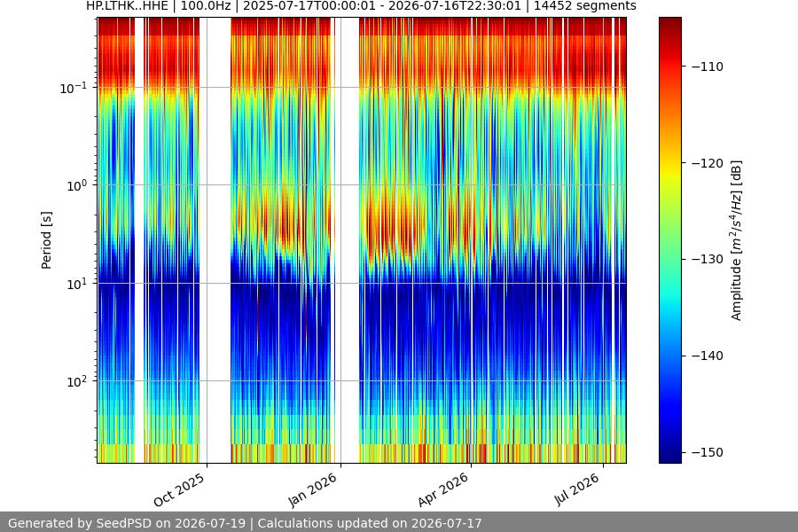Viewport: 798px width, 532px height.
Task: Click the green middle of the colorbar
Action: [x=669, y=240]
